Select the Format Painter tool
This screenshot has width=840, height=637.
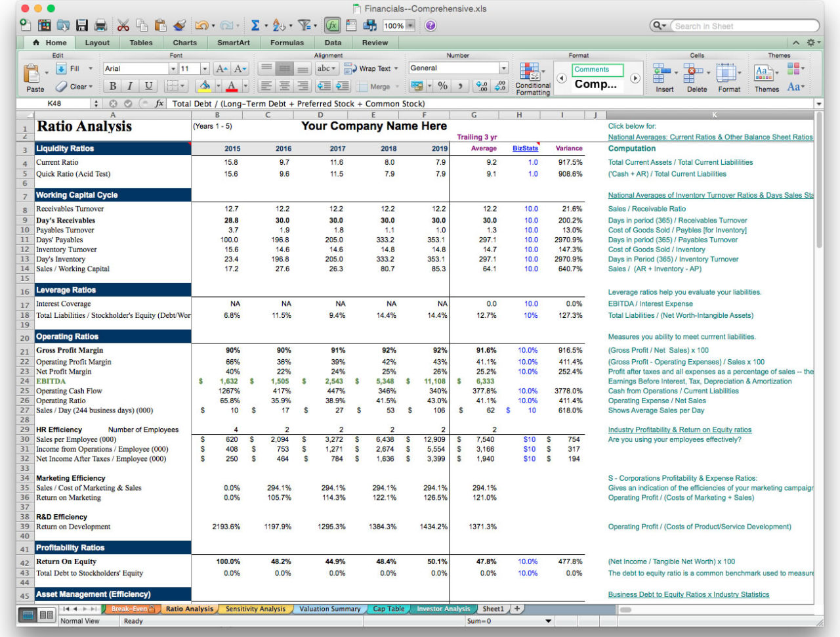coord(180,26)
